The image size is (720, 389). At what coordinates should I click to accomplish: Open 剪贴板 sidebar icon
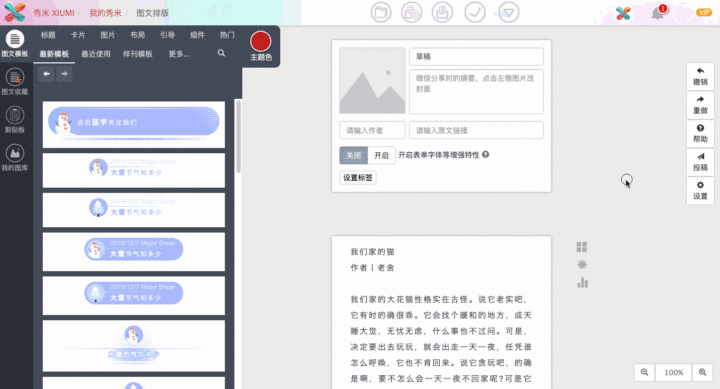pyautogui.click(x=15, y=120)
